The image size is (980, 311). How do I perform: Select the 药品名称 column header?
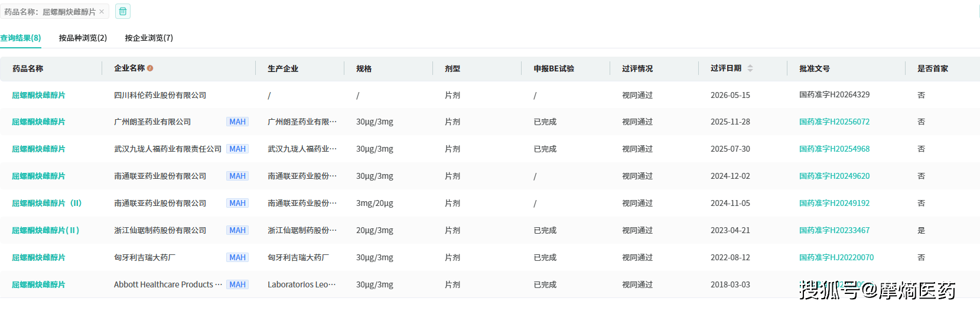[x=28, y=68]
